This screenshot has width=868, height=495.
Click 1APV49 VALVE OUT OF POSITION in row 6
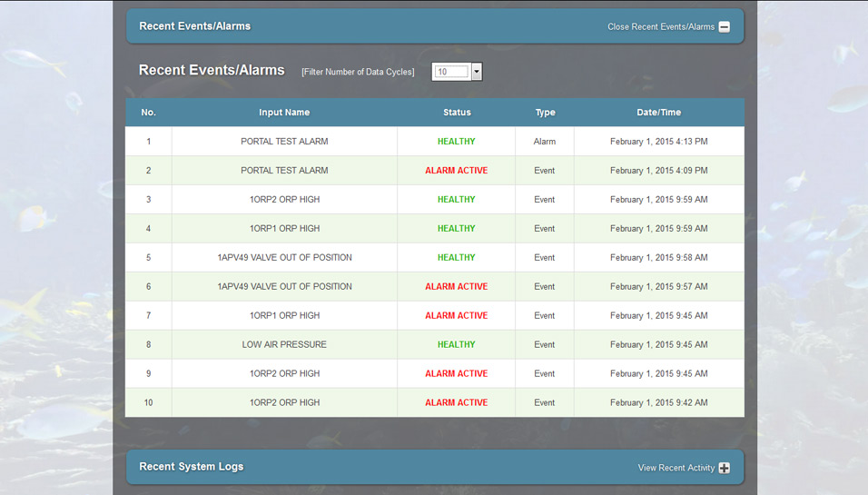point(284,286)
